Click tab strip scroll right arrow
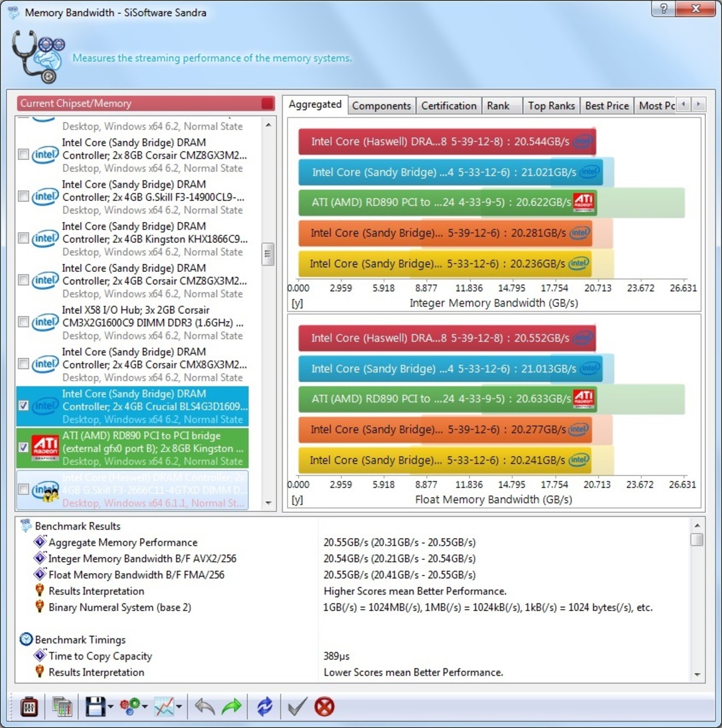722x728 pixels. pos(698,105)
